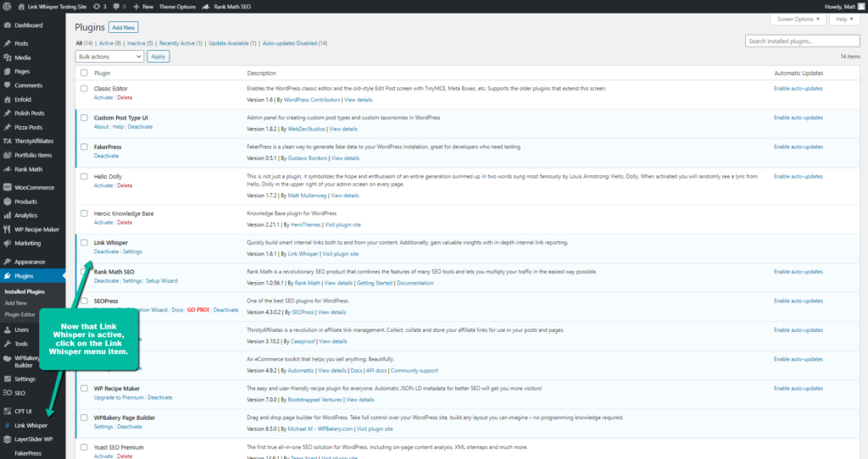Check the WP Recipe Maker checkbox
Screen dimensions: 868x459
84,389
